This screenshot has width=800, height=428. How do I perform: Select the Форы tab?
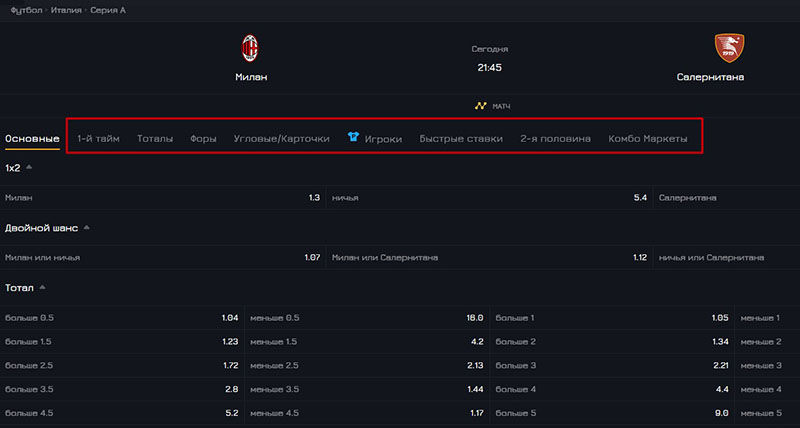tap(203, 139)
